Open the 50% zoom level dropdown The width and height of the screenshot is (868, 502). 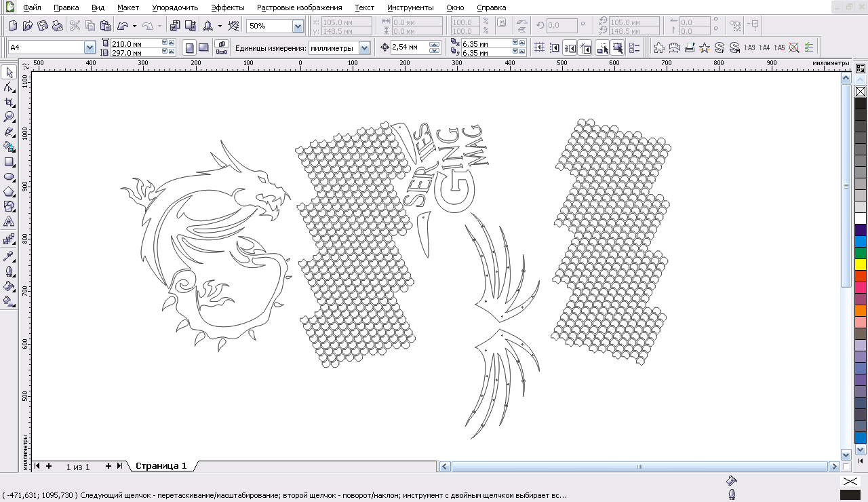(x=298, y=26)
